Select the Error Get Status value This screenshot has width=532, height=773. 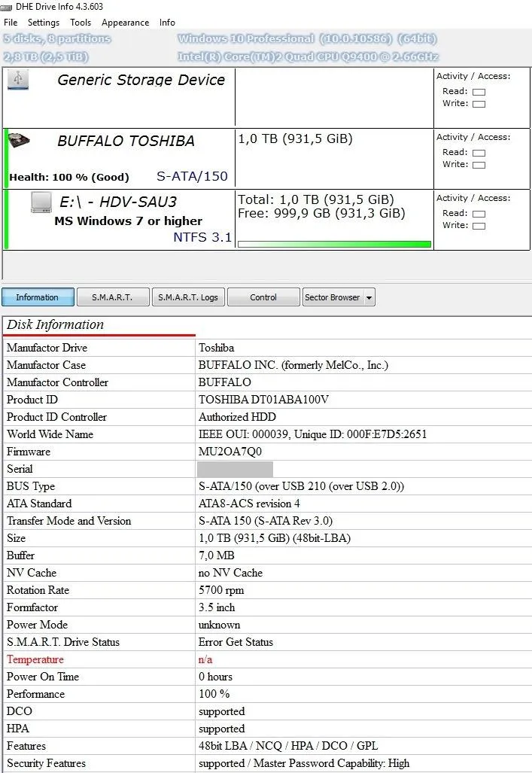pos(236,642)
